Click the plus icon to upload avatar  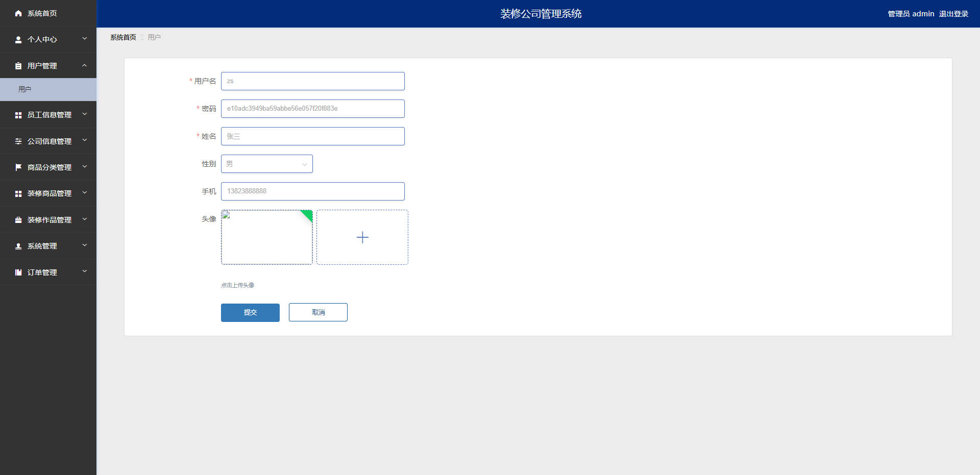click(x=362, y=237)
